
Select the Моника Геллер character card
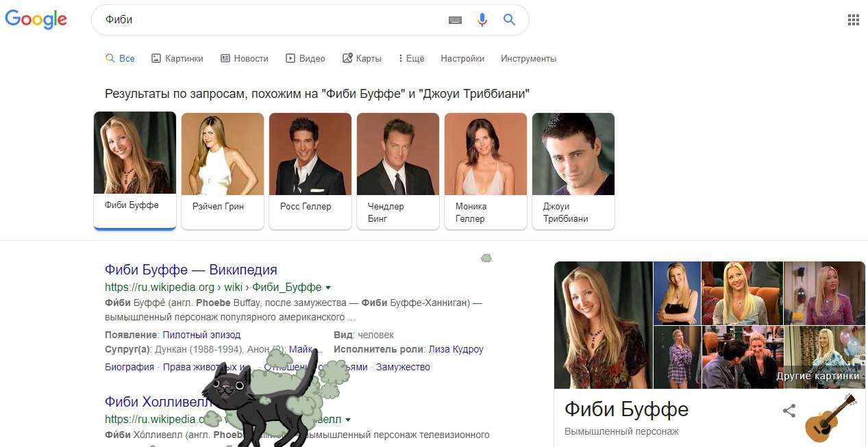tap(486, 170)
